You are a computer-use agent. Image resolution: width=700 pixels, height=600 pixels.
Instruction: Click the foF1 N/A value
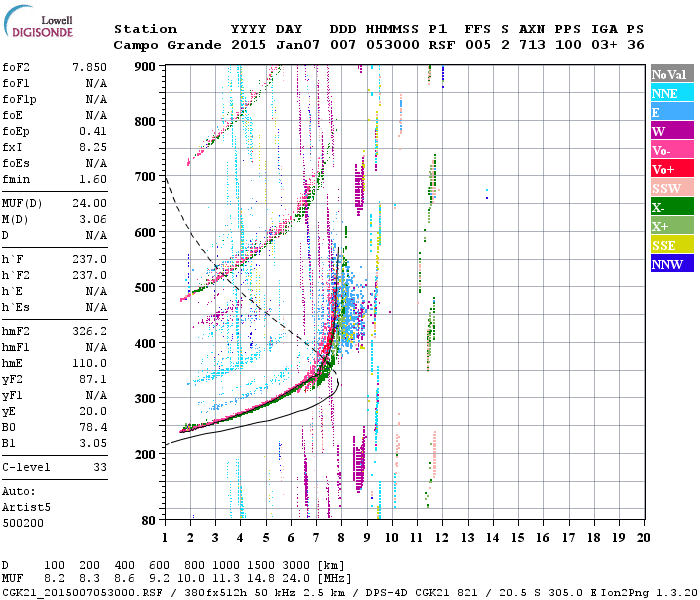point(96,83)
